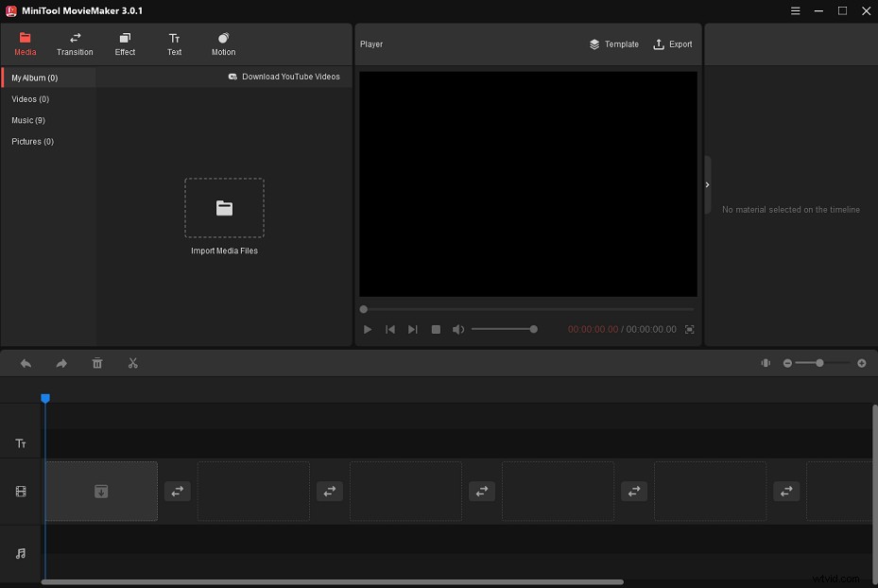Viewport: 878px width, 588px height.
Task: Open the Transition library
Action: click(x=75, y=43)
